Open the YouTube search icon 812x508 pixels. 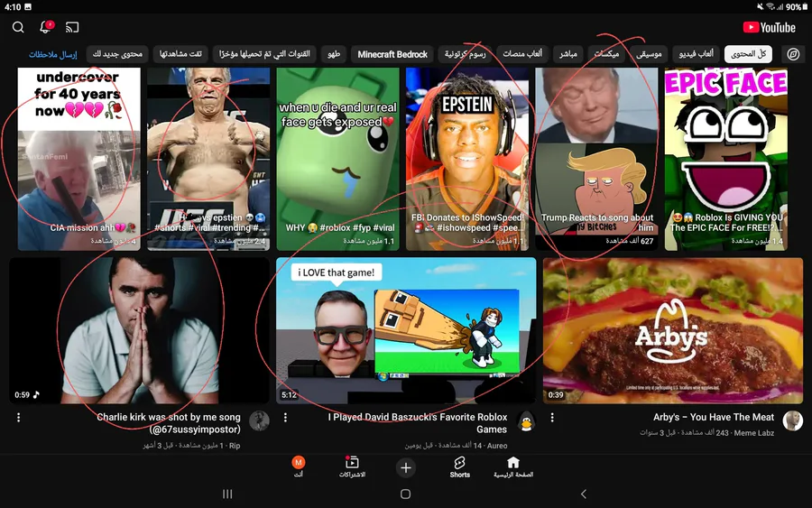[18, 27]
